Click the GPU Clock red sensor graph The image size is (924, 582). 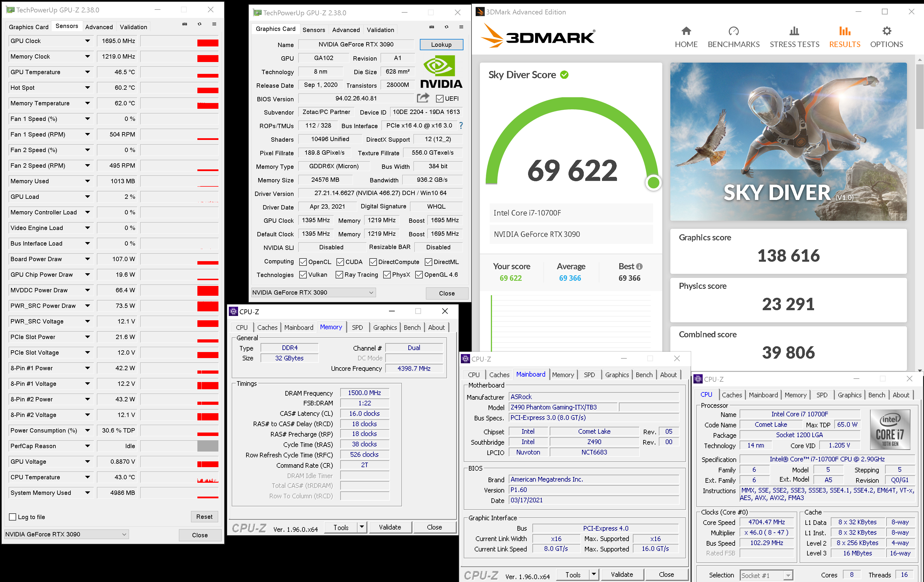207,43
